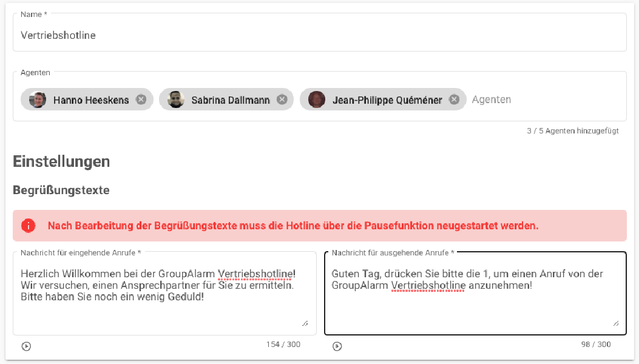Click Sabrina Dallmann's avatar picture

tap(175, 99)
